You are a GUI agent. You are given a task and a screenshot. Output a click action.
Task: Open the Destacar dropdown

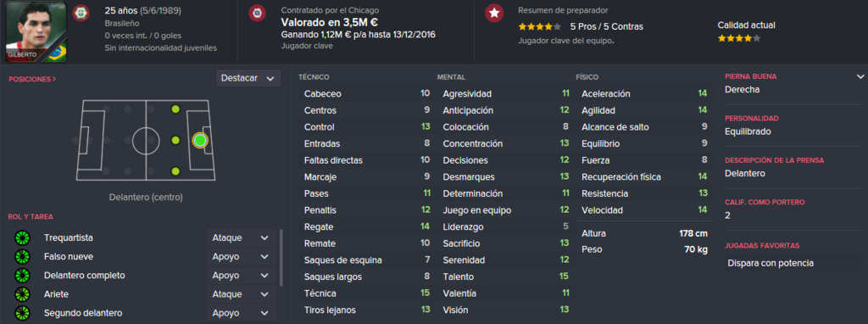[x=248, y=78]
